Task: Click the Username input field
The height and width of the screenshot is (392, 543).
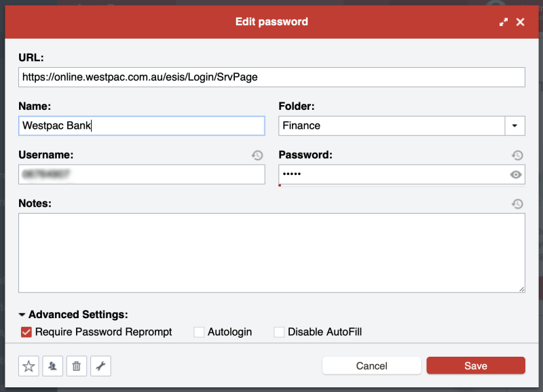Action: (142, 174)
